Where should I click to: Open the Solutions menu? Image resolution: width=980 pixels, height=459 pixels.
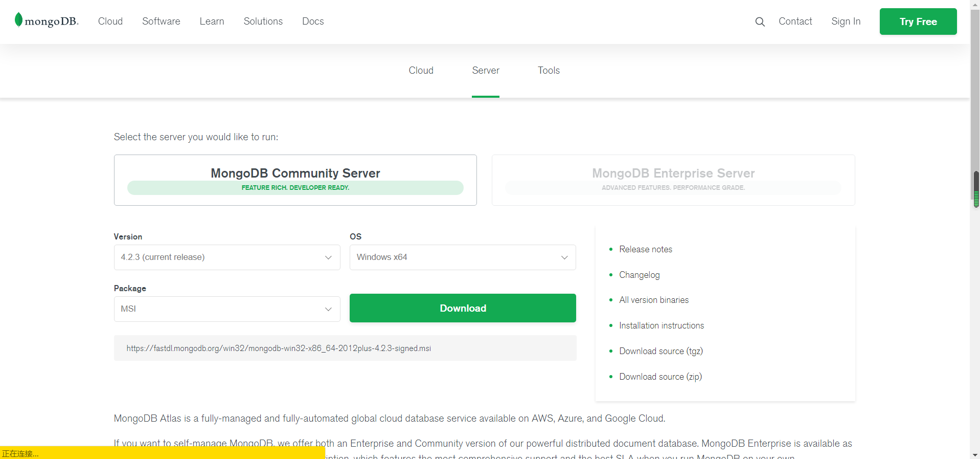pyautogui.click(x=263, y=21)
